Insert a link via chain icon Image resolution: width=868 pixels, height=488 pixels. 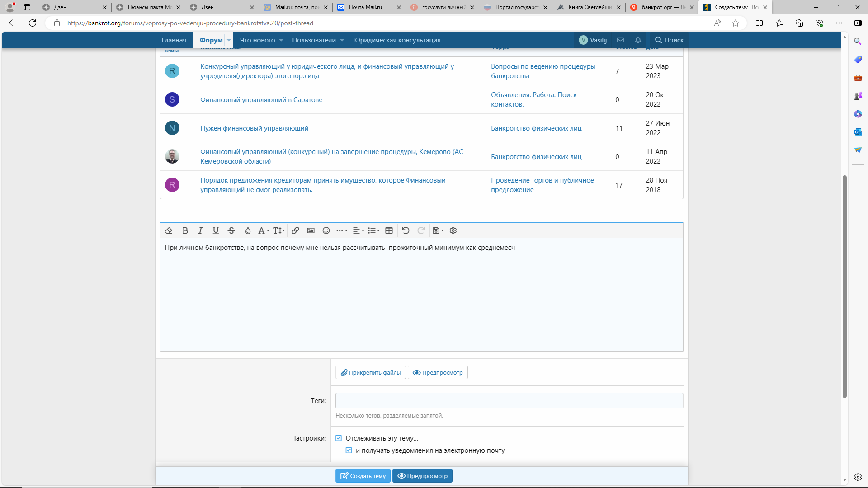click(295, 230)
